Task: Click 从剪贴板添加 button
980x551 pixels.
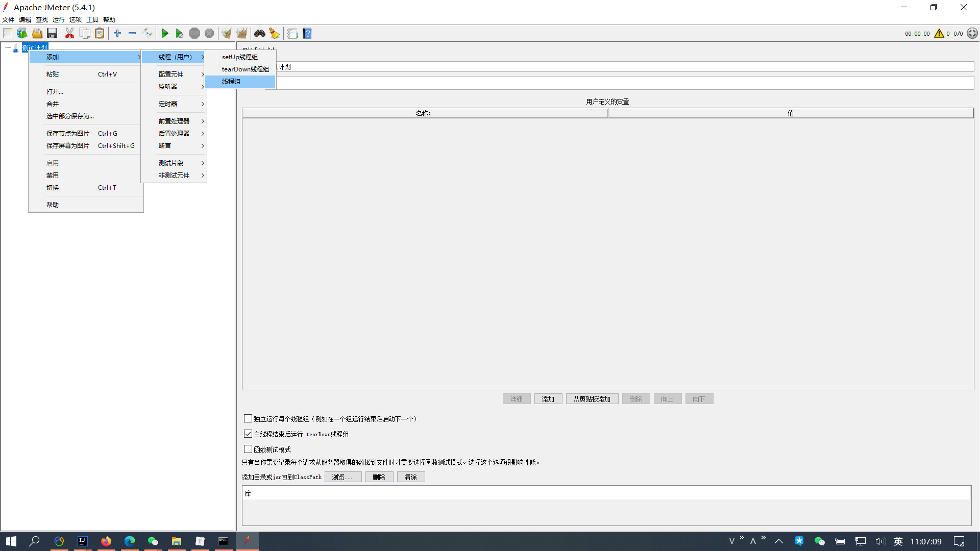Action: click(592, 399)
